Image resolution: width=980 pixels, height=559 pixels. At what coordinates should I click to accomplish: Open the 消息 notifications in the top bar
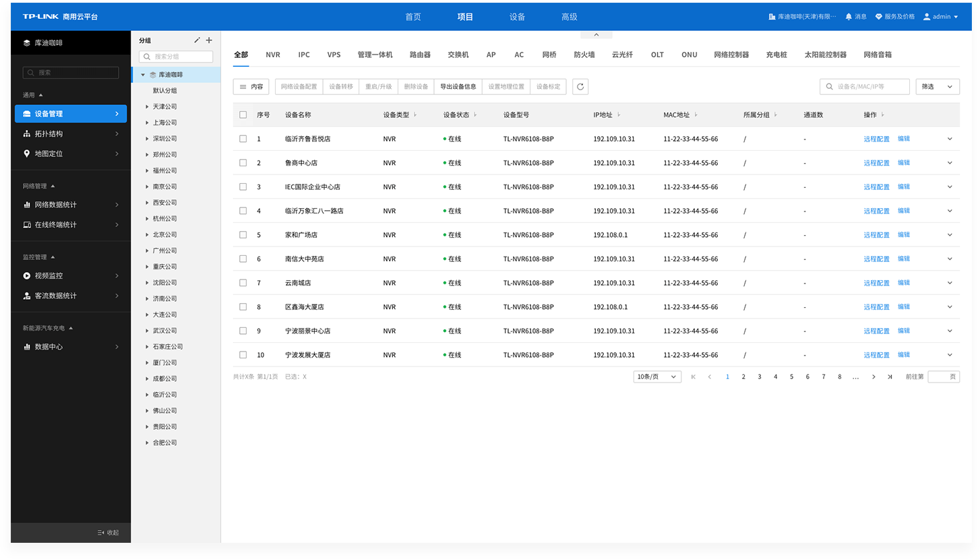click(856, 16)
